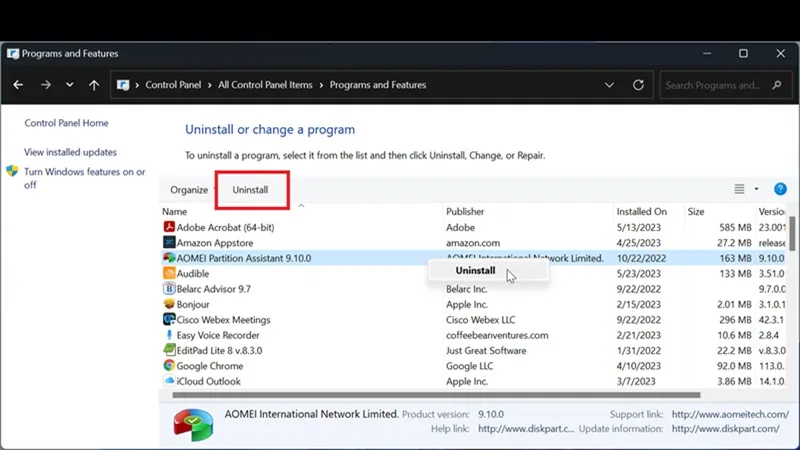
Task: Click the Up directory arrow
Action: coord(94,86)
